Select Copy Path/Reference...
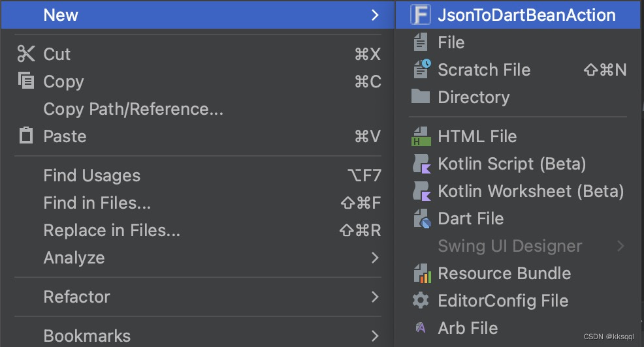 click(197, 109)
